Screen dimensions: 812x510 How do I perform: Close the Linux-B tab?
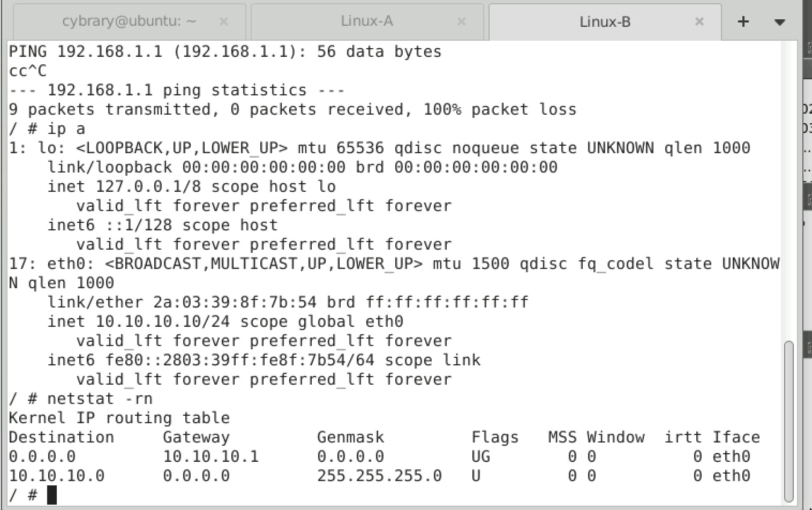click(x=699, y=21)
